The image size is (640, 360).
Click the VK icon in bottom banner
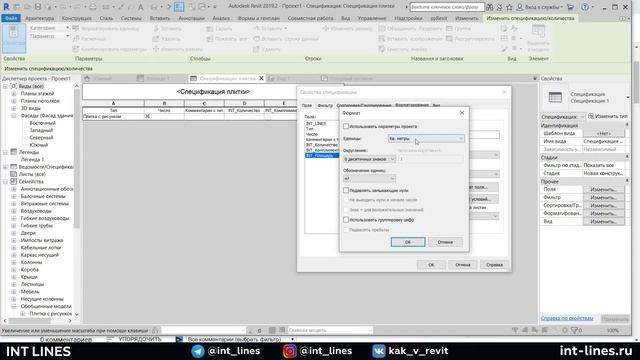378,351
